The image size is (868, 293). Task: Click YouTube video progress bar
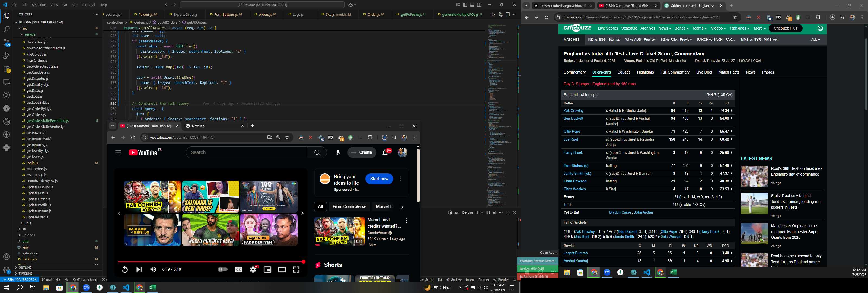click(210, 262)
